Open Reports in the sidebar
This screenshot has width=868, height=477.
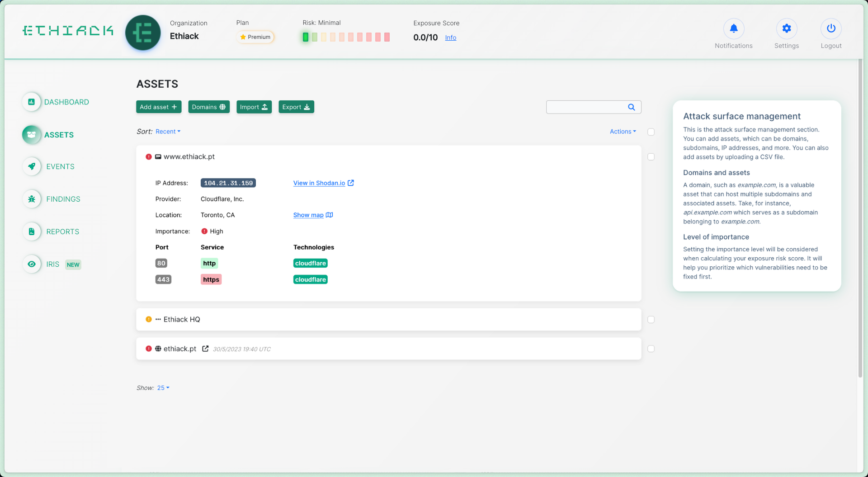point(62,231)
